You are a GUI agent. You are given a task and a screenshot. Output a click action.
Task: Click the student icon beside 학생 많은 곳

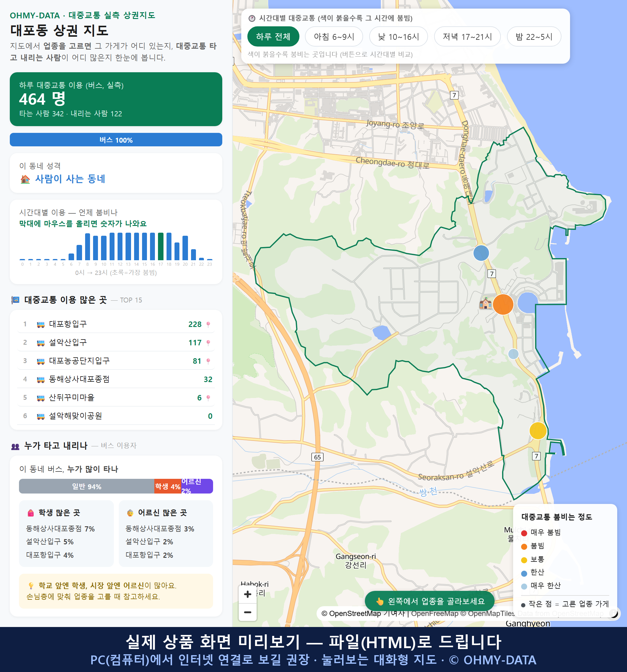coord(31,513)
